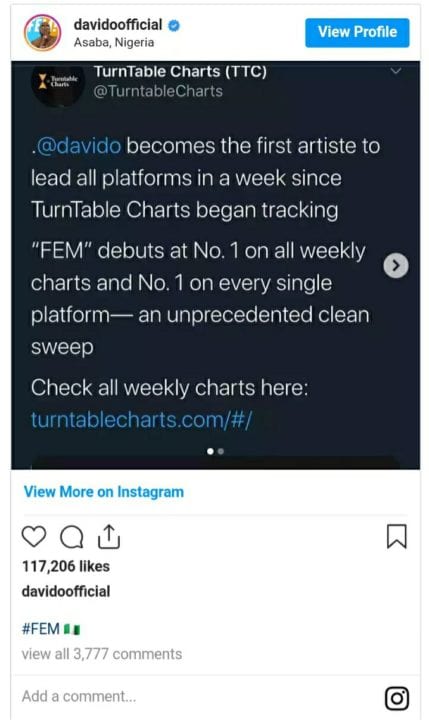Open the View More on Instagram link
The image size is (429, 720).
coord(104,492)
